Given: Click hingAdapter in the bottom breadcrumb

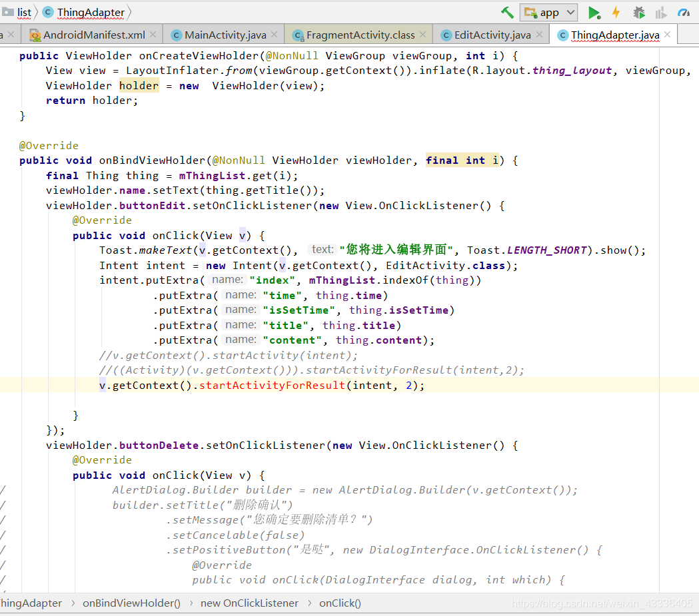Looking at the screenshot, I should 31,603.
